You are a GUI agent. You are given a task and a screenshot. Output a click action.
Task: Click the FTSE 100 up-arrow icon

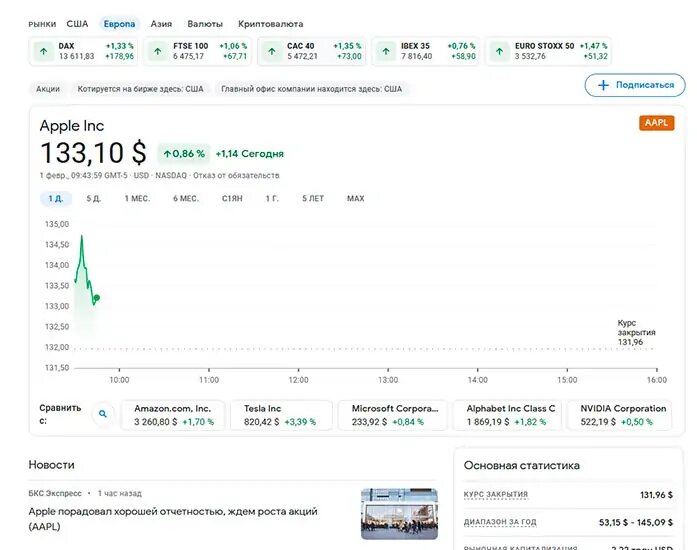point(158,51)
